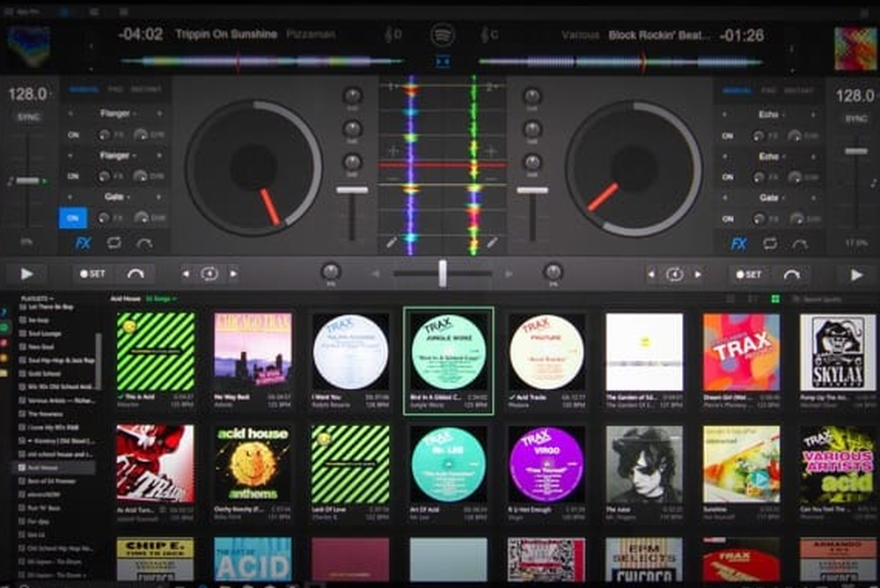Click the FX icon on the left deck
This screenshot has height=588, width=880.
[84, 243]
